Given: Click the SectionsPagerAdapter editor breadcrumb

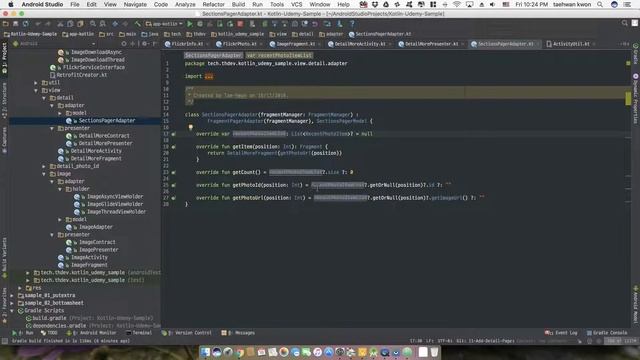Looking at the screenshot, I should 213,55.
